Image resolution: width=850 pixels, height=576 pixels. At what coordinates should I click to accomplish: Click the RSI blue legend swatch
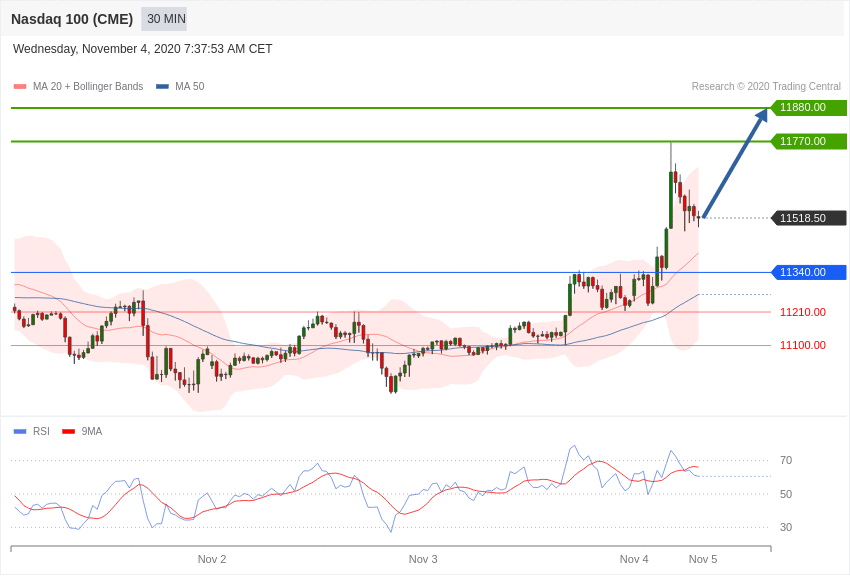(x=20, y=431)
